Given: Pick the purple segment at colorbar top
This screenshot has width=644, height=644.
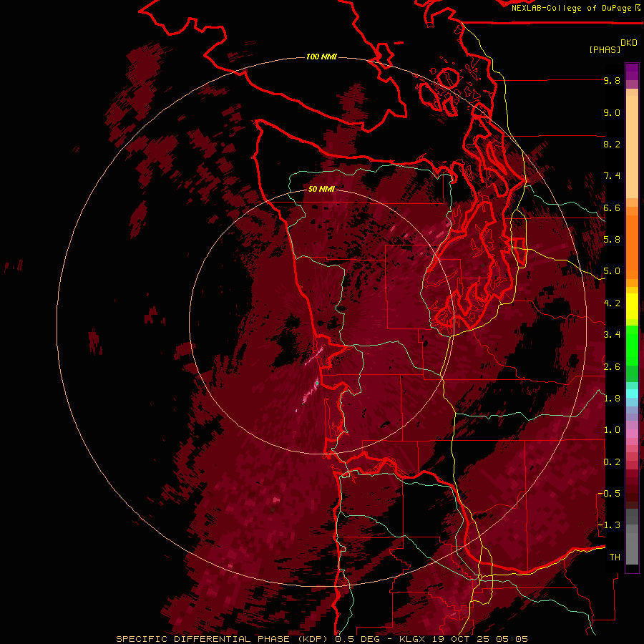Looking at the screenshot, I should tap(632, 72).
